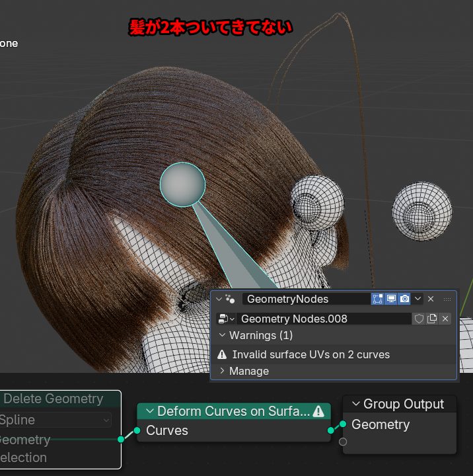Collapse the Deform Curves on Surface node
This screenshot has width=473, height=476.
pos(149,411)
